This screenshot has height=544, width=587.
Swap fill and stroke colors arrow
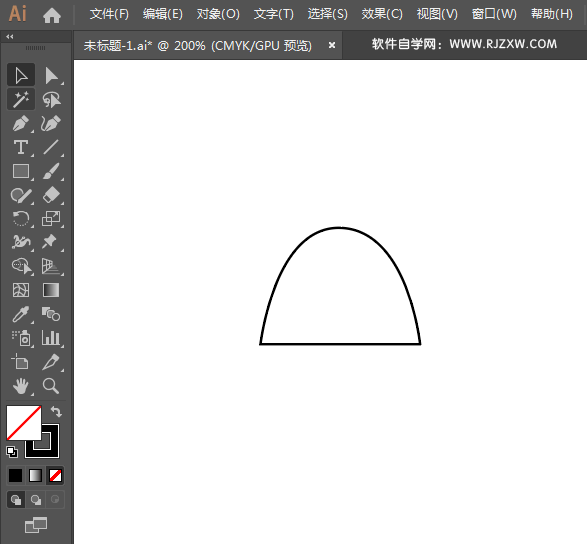(x=56, y=411)
